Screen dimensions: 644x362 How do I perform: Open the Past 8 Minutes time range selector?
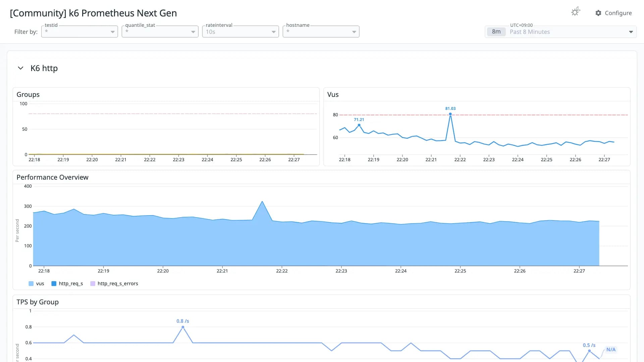(560, 32)
